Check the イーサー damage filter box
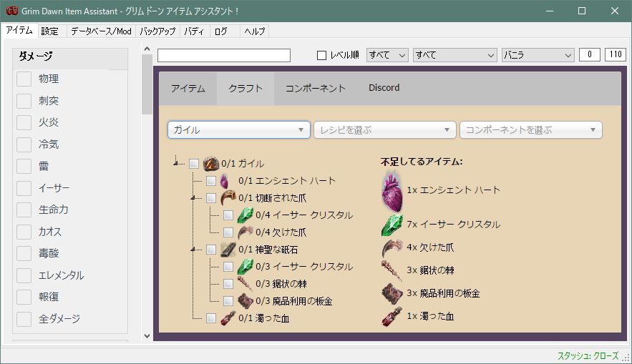 click(x=24, y=188)
